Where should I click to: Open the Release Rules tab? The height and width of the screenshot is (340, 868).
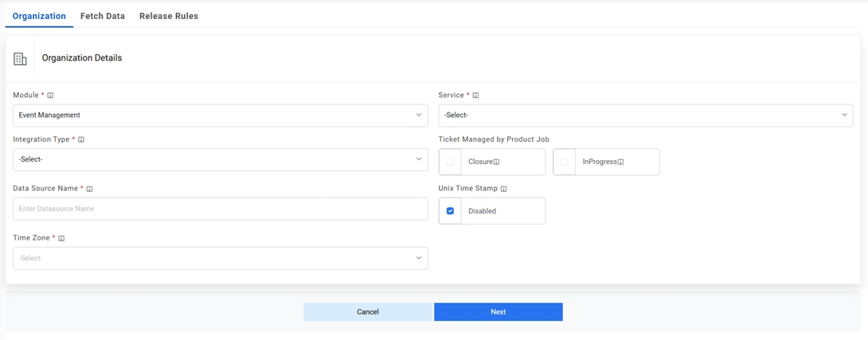click(x=169, y=16)
